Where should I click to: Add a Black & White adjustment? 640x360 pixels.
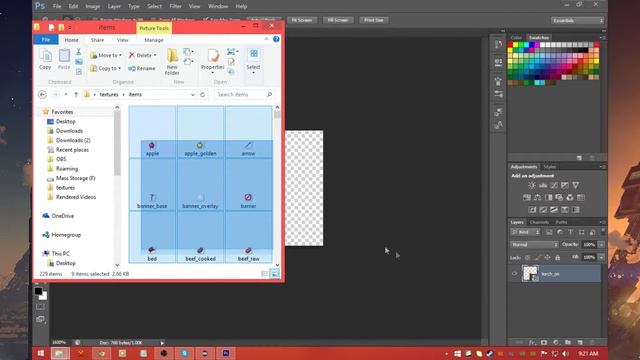pyautogui.click(x=548, y=198)
